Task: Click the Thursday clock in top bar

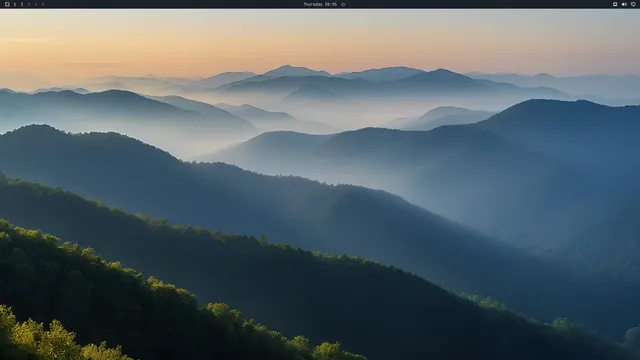Action: coord(320,4)
